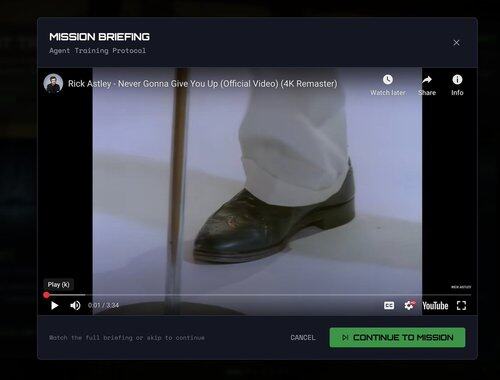This screenshot has width=500, height=380.
Task: Click the 'Watch the full briefing or skip' hint text
Action: (127, 338)
